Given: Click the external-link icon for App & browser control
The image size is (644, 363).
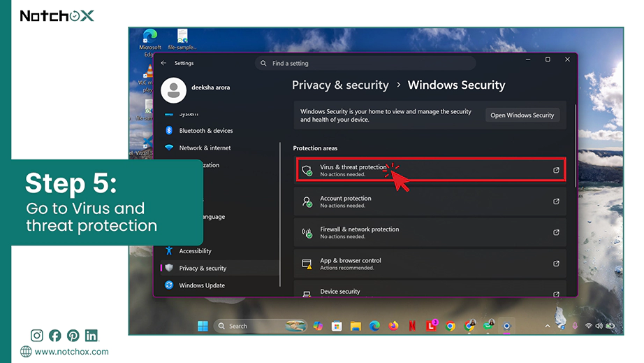Looking at the screenshot, I should point(556,264).
